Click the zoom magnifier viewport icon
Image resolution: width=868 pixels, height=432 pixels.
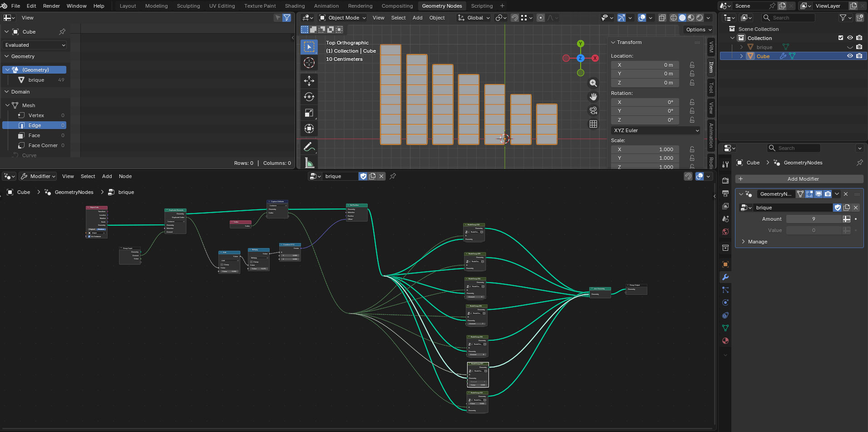(593, 83)
